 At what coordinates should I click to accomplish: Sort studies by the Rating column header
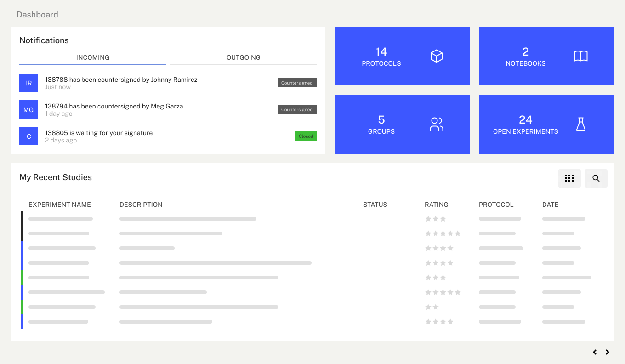pyautogui.click(x=436, y=205)
